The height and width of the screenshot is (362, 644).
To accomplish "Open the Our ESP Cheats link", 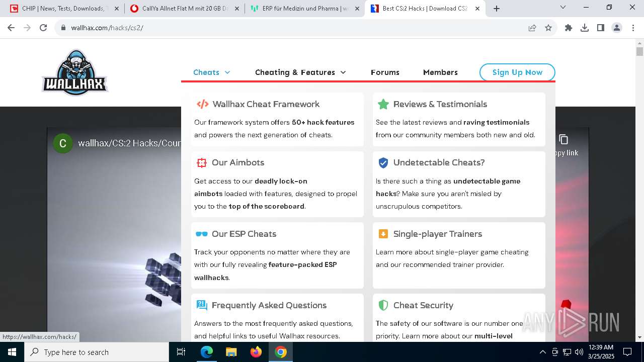I will click(244, 234).
